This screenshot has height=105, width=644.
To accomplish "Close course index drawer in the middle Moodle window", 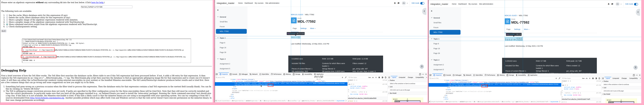I will coord(218,10).
